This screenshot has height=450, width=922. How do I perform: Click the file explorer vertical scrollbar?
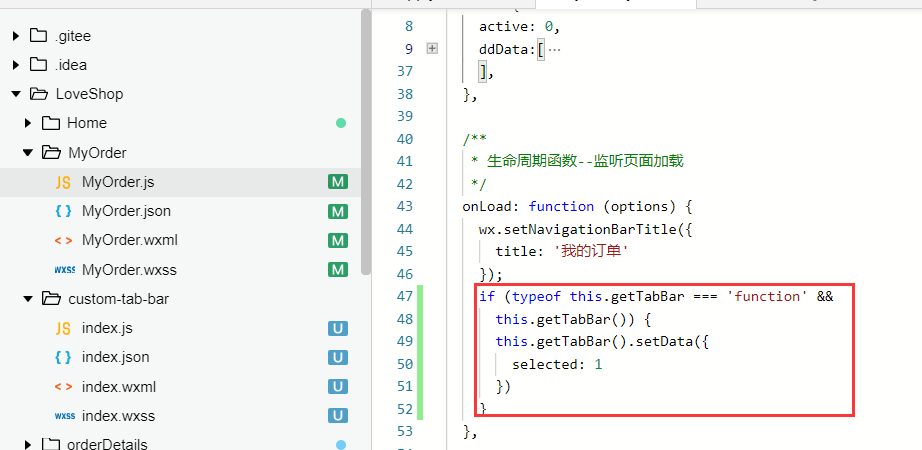point(366,142)
